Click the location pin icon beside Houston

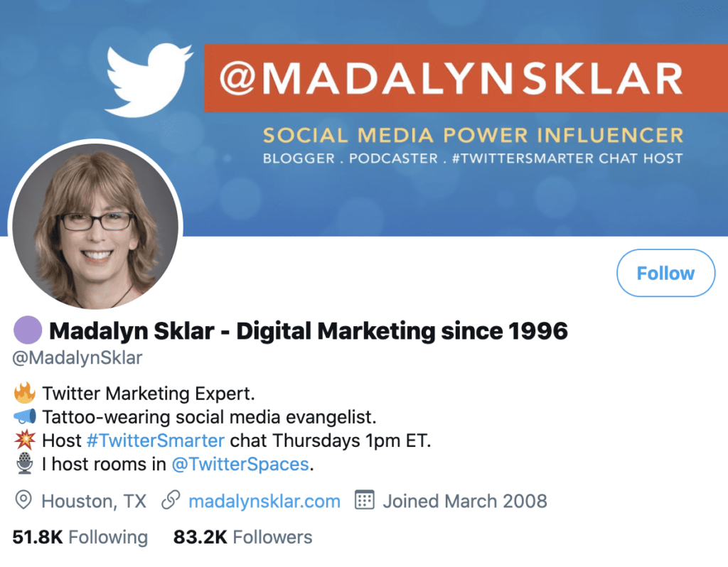(23, 501)
